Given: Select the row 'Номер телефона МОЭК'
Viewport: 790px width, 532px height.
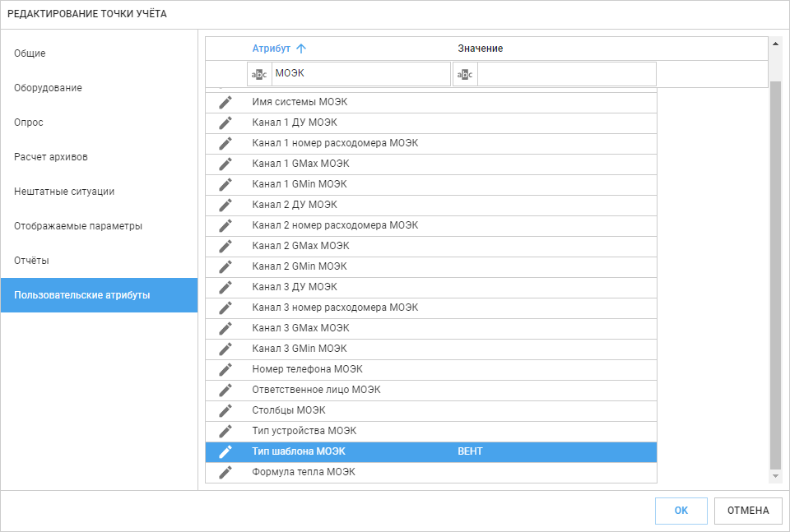Looking at the screenshot, I should [x=431, y=369].
